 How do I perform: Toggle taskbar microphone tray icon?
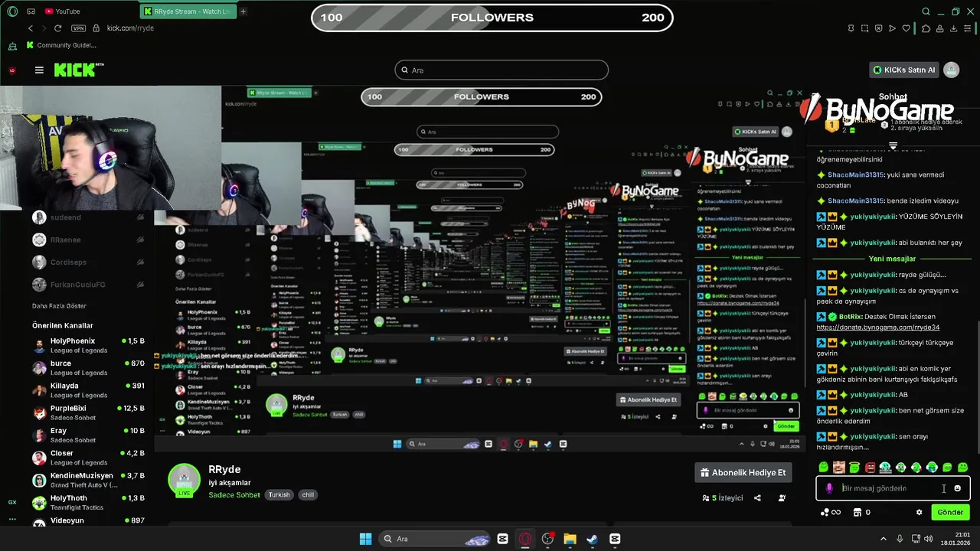900,539
